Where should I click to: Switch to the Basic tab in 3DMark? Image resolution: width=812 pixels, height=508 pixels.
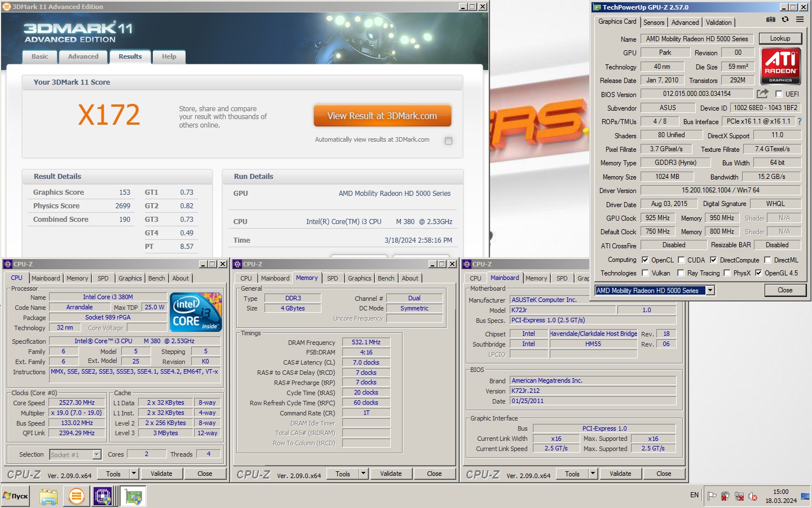[x=40, y=56]
